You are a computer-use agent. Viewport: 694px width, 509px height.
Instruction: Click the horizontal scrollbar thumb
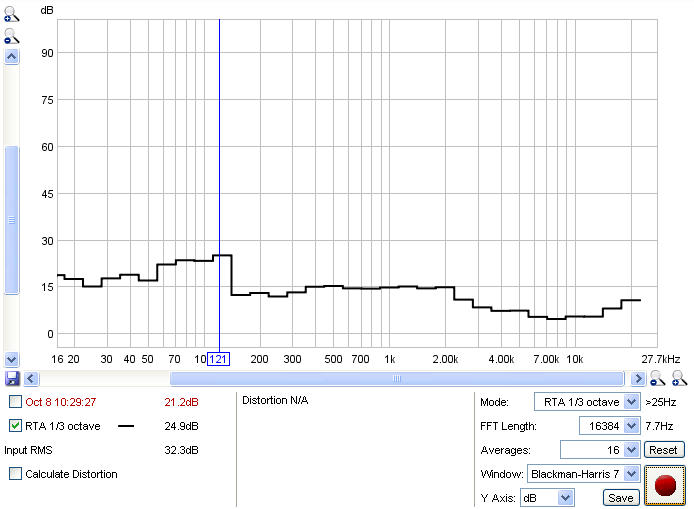click(x=397, y=378)
